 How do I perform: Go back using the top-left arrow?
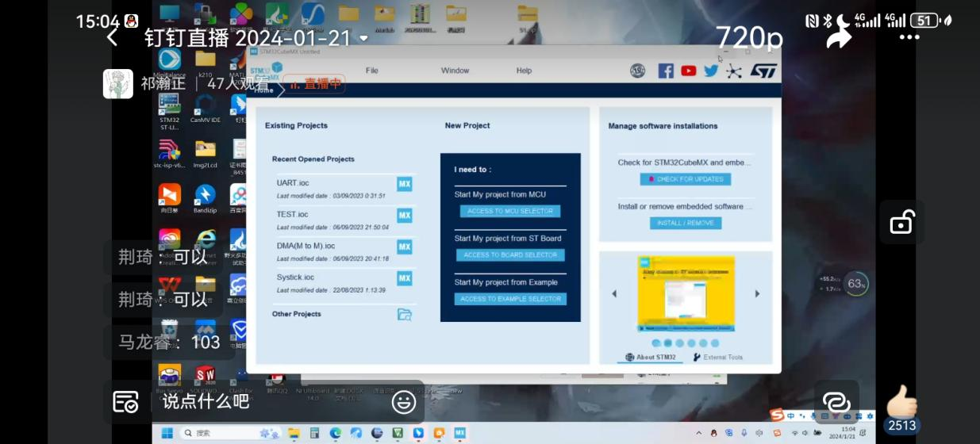[x=112, y=37]
